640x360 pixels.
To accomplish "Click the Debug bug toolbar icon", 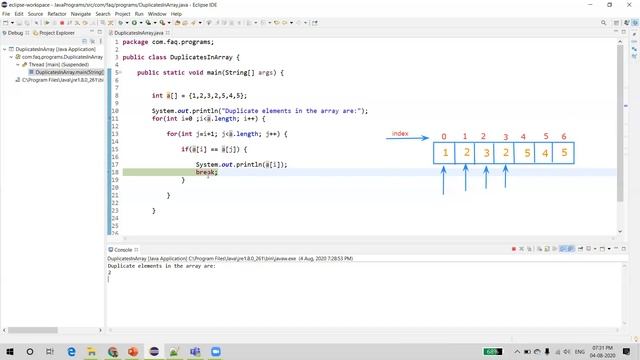I will click(x=121, y=23).
